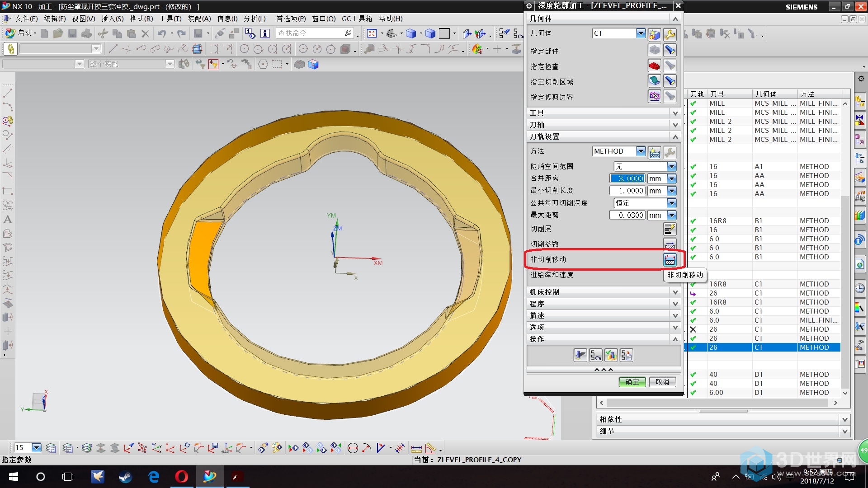Open 视图(V) menu
The image size is (868, 488).
pos(83,19)
